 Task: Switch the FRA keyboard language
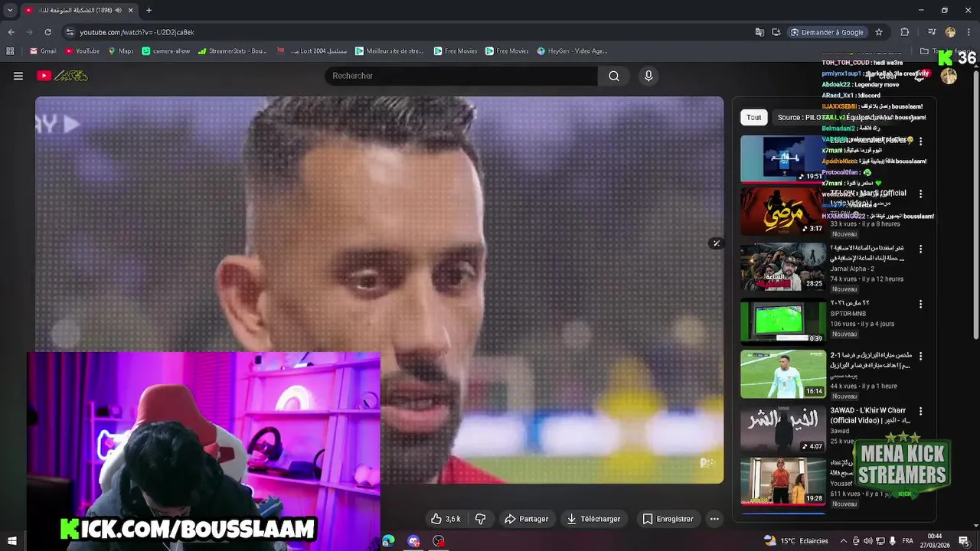[908, 541]
